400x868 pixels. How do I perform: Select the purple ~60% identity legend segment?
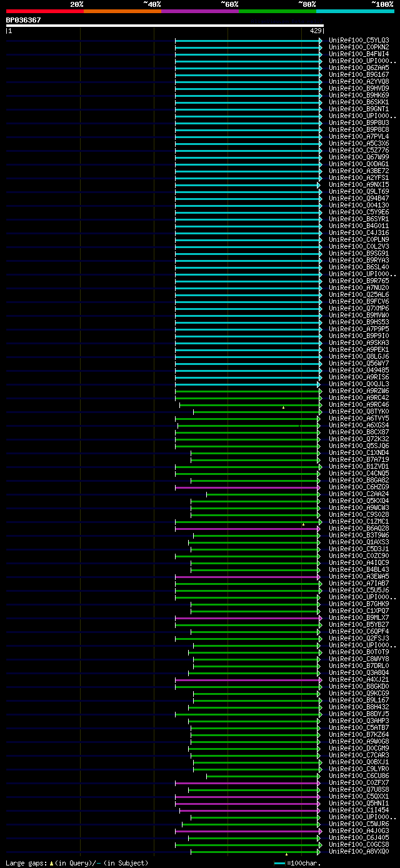(x=200, y=11)
